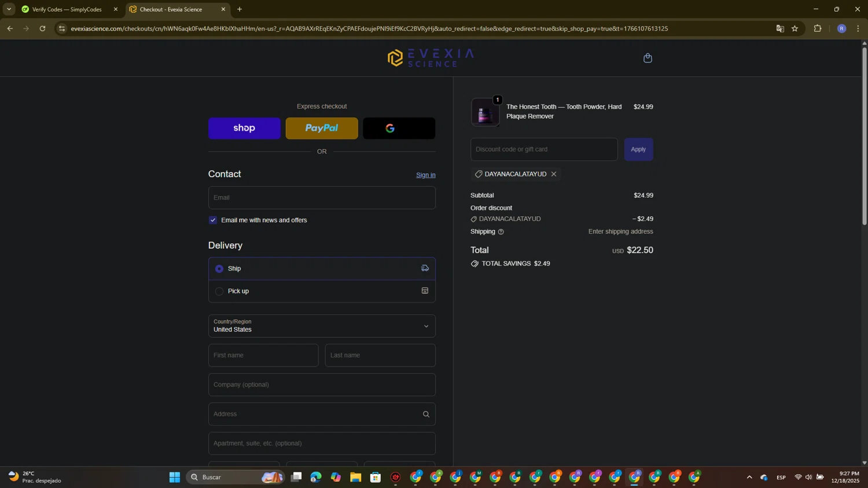The height and width of the screenshot is (488, 868).
Task: Open Wi-Fi network settings in tray
Action: (798, 477)
